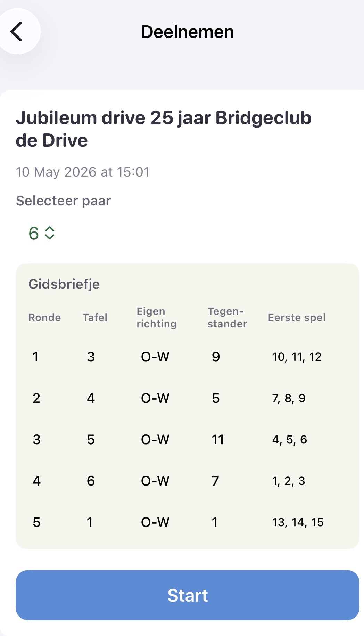364x636 pixels.
Task: Click the Eigen richting column header
Action: click(x=157, y=317)
